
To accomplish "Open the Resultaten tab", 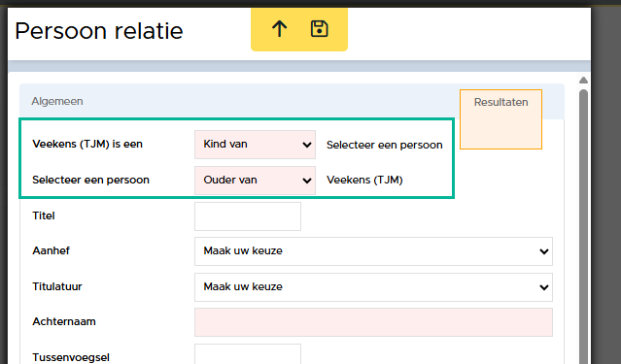I will click(500, 119).
